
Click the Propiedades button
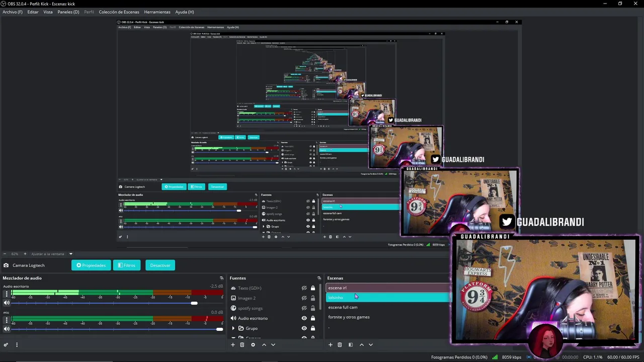pyautogui.click(x=91, y=265)
